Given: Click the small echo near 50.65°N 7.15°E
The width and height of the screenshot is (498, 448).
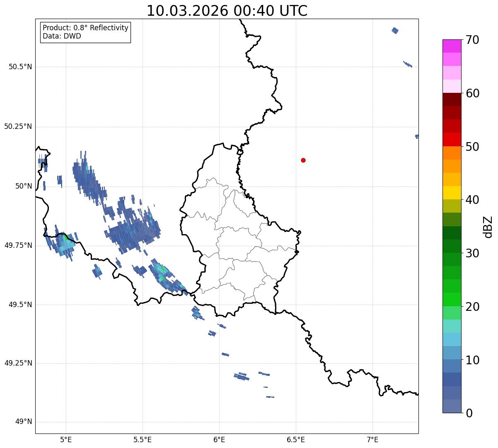Looking at the screenshot, I should [395, 30].
